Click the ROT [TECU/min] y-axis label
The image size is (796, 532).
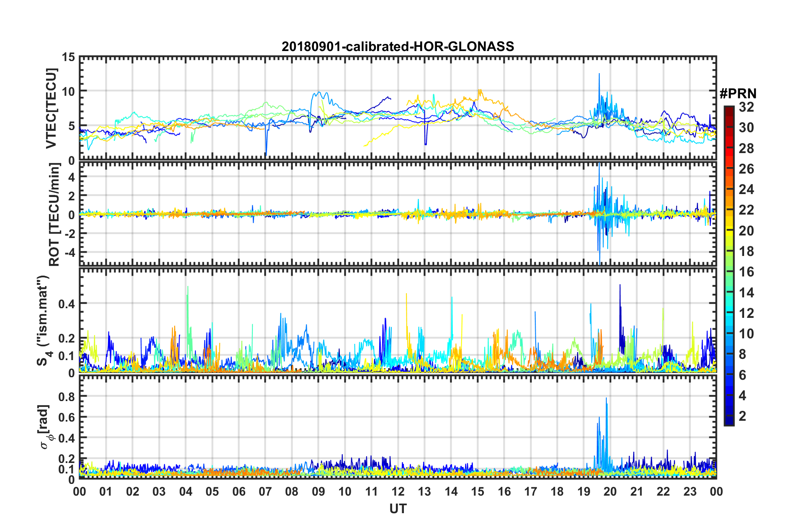54,215
